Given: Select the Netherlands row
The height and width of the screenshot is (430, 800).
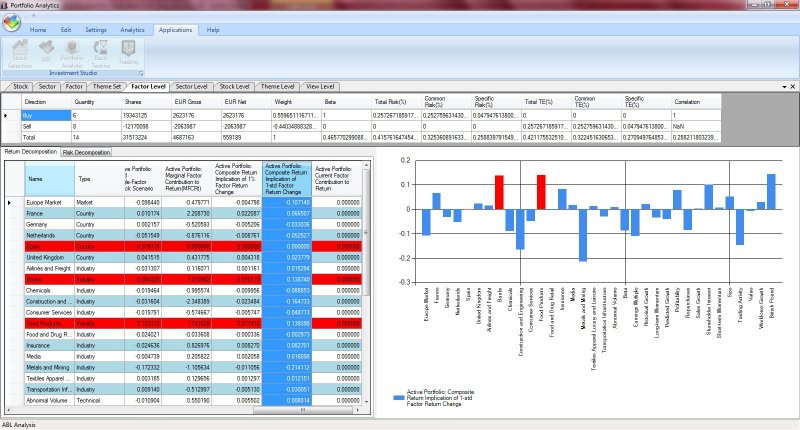Looking at the screenshot, I should [x=184, y=236].
